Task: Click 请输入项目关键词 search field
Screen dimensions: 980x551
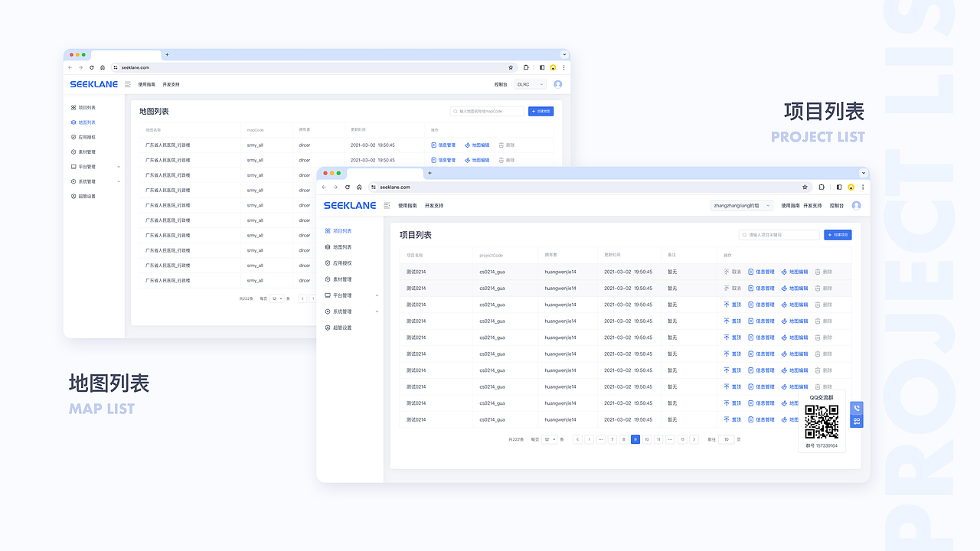Action: pyautogui.click(x=779, y=235)
